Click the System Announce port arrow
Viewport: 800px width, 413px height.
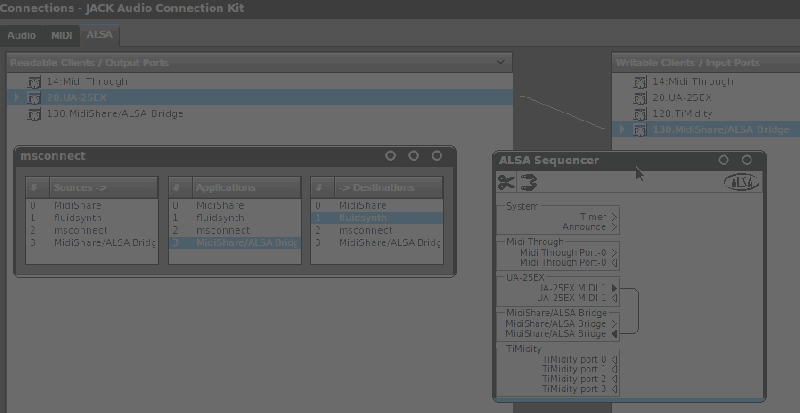[614, 227]
